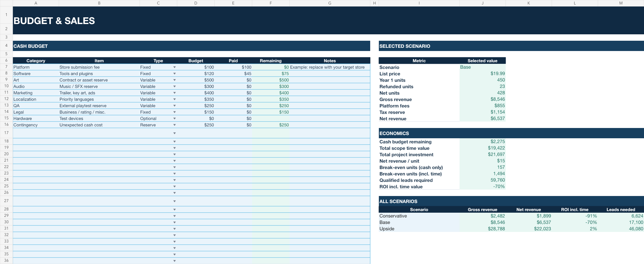Select the Business / rating / misc. cell
The image size is (644, 264).
(x=99, y=112)
